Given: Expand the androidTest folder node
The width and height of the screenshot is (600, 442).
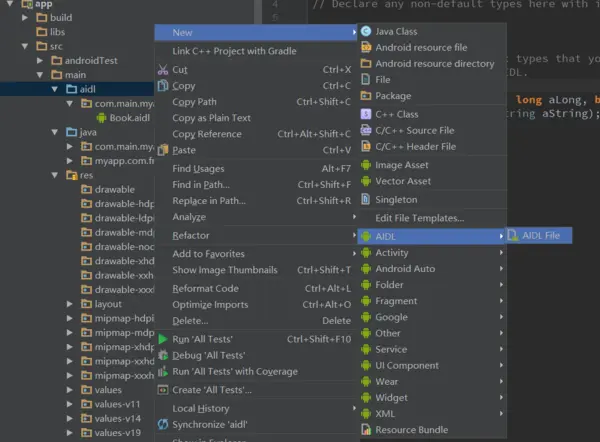Looking at the screenshot, I should coord(40,60).
